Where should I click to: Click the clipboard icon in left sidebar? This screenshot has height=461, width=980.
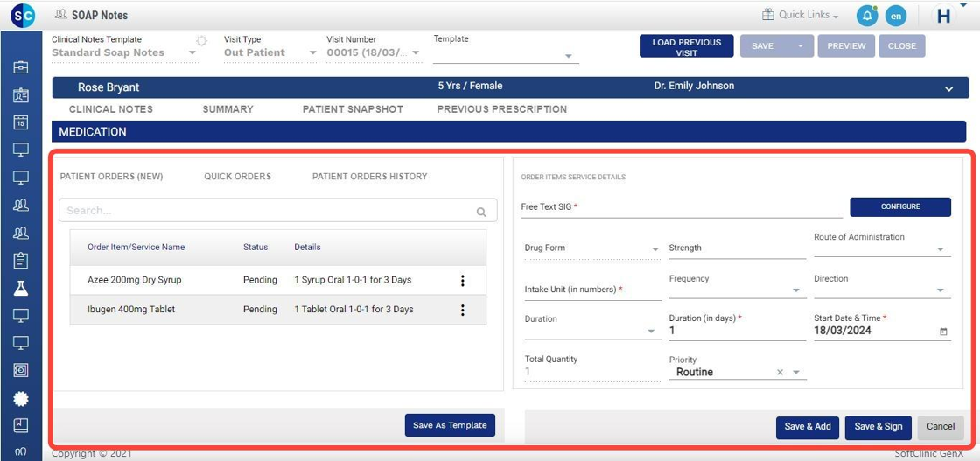pyautogui.click(x=21, y=261)
